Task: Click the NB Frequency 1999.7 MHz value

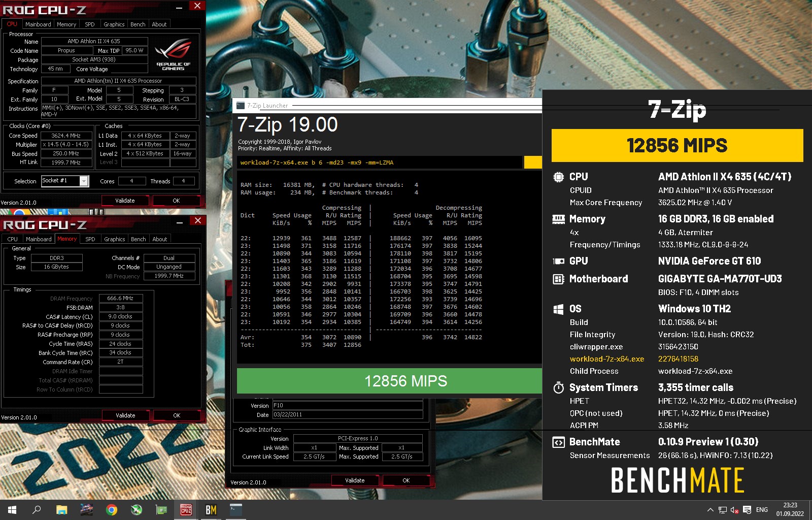Action: [x=169, y=276]
